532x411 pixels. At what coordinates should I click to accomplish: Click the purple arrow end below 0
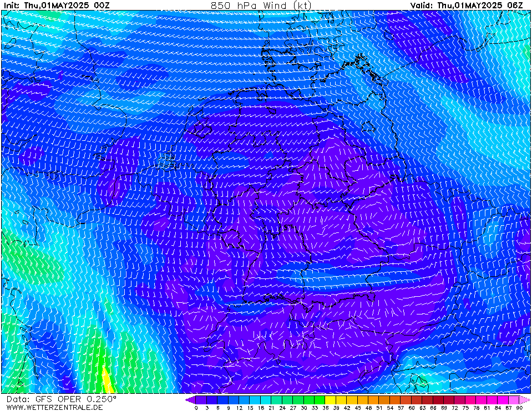coord(190,400)
